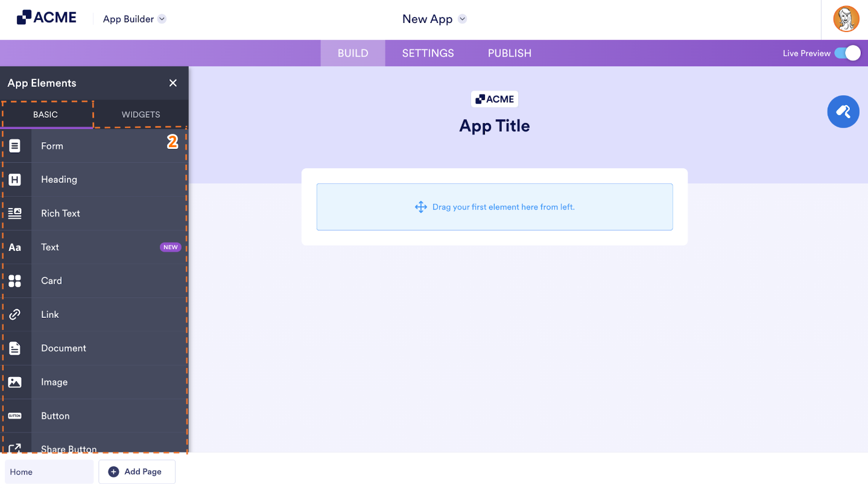Open the blue floating design tool button
The height and width of the screenshot is (488, 868).
[843, 112]
